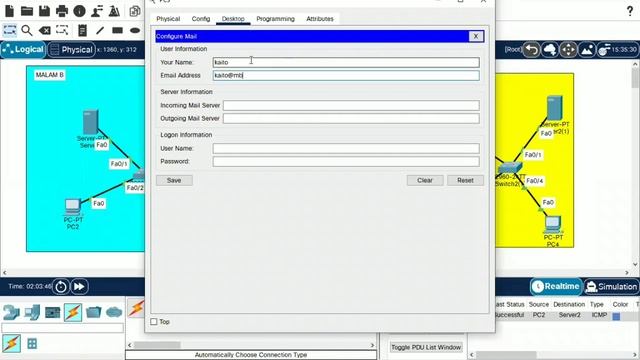Open the help question mark
This screenshot has height=360, width=640.
(x=630, y=11)
